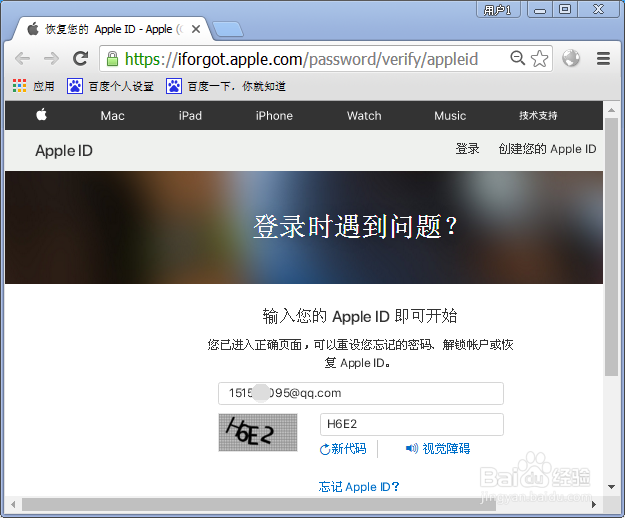Open the Chrome hamburger menu
625x518 pixels.
(603, 59)
